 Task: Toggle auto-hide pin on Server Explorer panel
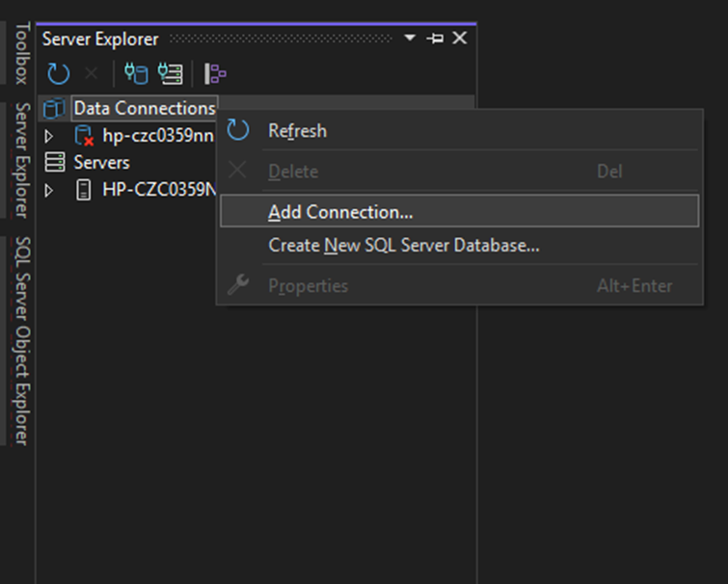(435, 39)
